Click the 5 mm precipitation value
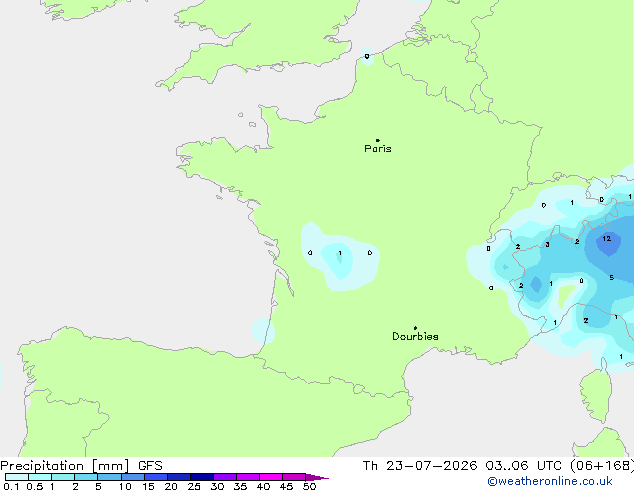The height and width of the screenshot is (490, 634). (612, 277)
